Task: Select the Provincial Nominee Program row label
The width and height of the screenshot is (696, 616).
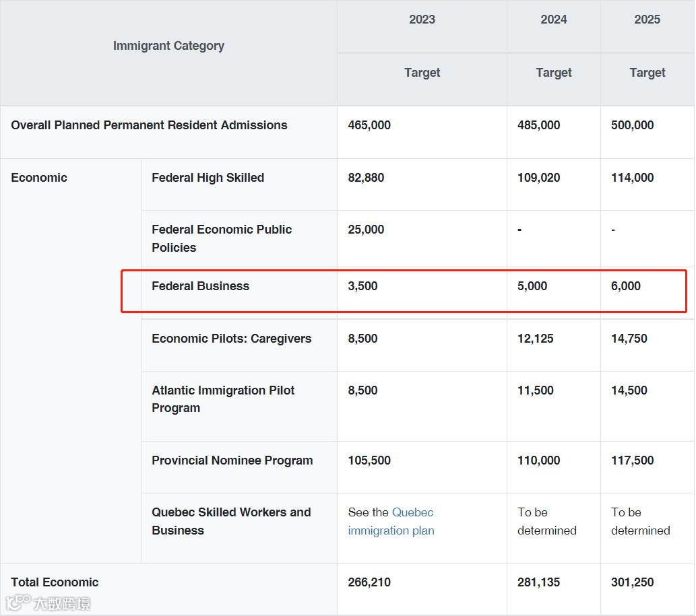Action: (232, 460)
